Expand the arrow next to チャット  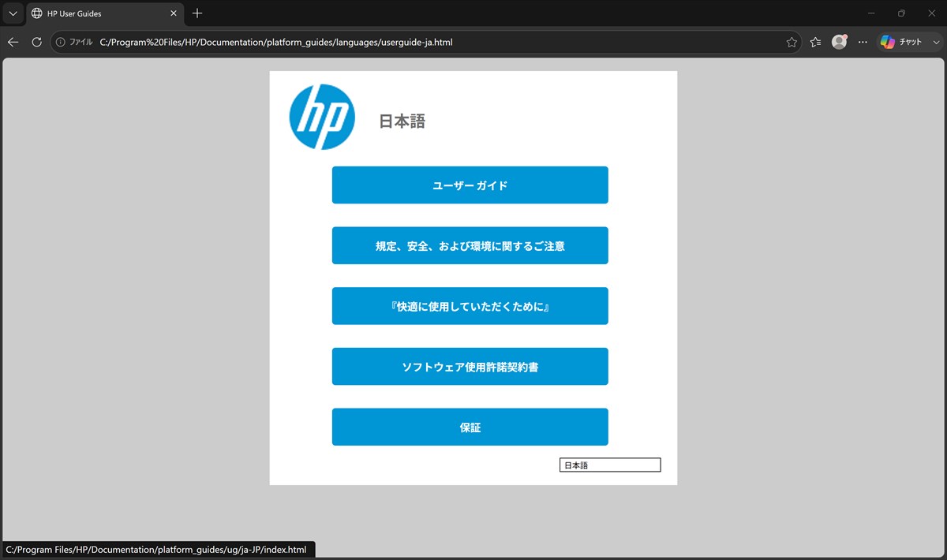pos(936,42)
